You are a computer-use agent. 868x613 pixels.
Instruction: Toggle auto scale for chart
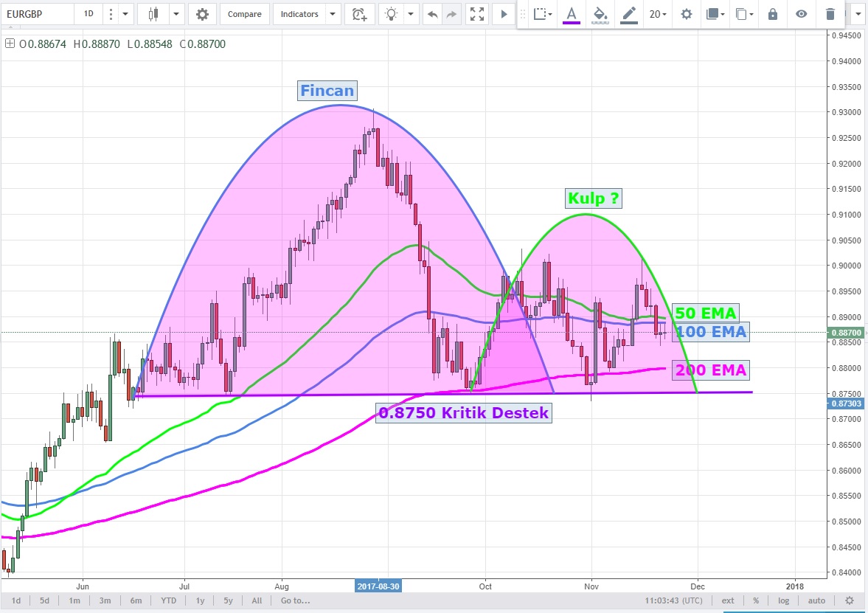point(816,600)
